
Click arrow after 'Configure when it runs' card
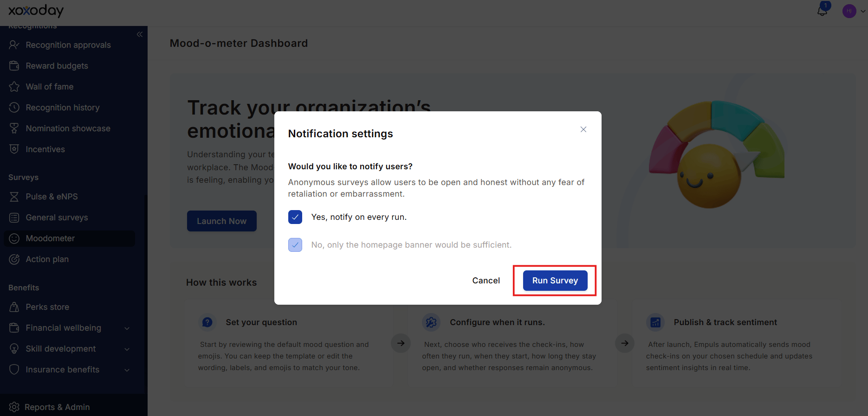click(x=625, y=343)
